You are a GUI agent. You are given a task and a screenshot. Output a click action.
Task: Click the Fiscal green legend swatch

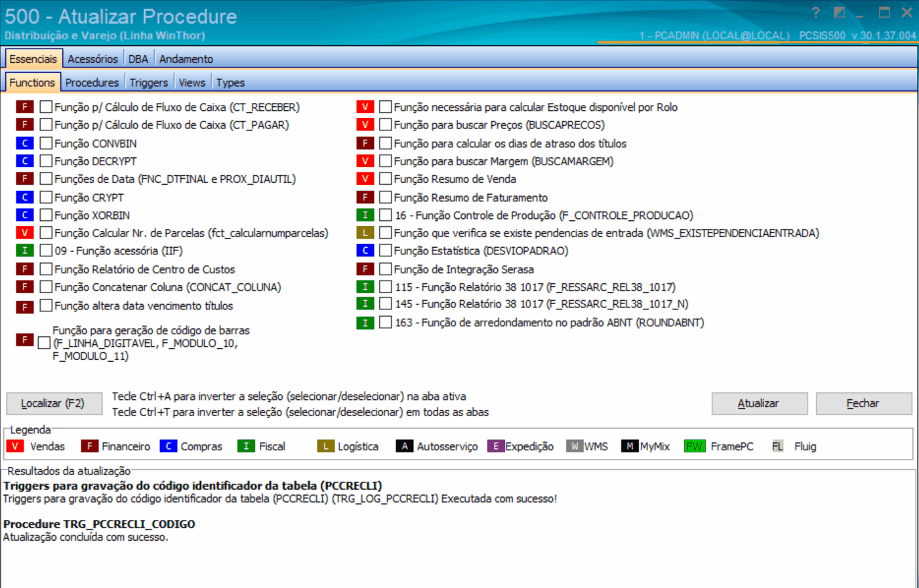[x=246, y=446]
